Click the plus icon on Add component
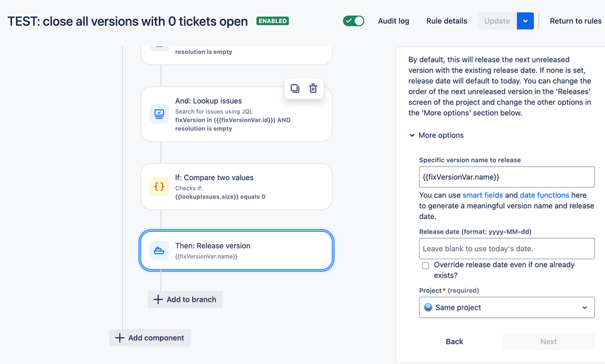This screenshot has width=605, height=364. click(x=119, y=338)
